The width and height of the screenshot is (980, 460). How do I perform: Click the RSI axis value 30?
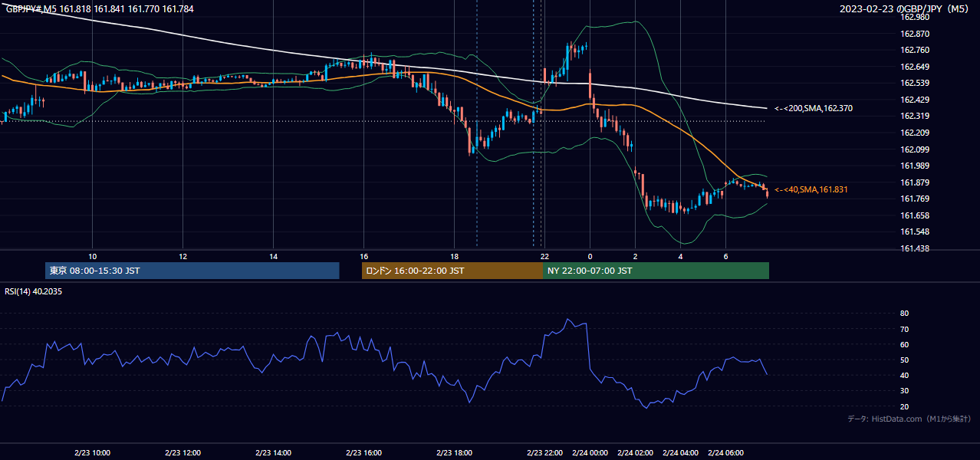(904, 391)
